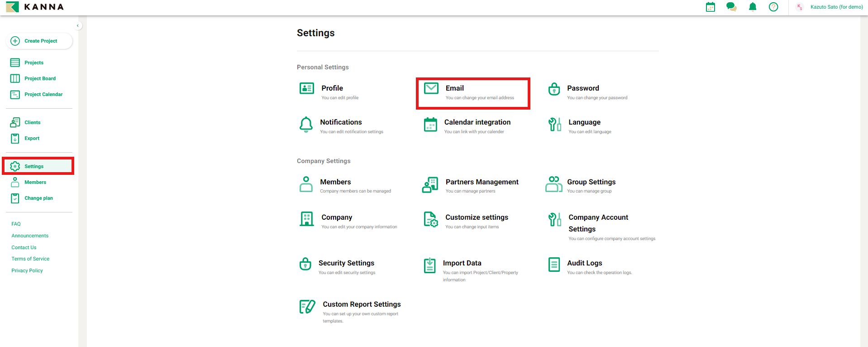Image resolution: width=868 pixels, height=347 pixels.
Task: Open the help question mark icon
Action: pyautogui.click(x=773, y=7)
